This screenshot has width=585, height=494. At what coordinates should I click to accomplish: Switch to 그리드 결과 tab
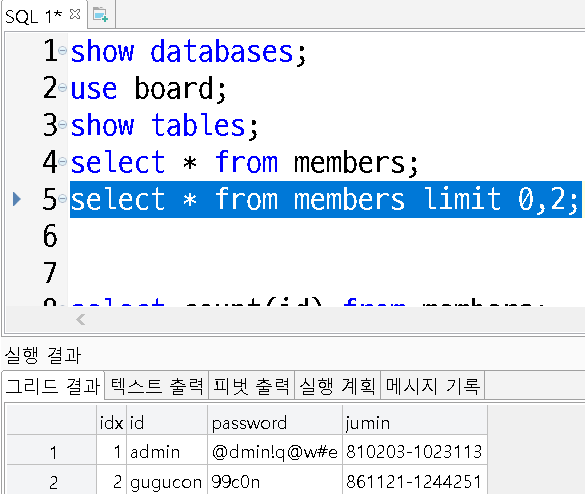pos(53,386)
